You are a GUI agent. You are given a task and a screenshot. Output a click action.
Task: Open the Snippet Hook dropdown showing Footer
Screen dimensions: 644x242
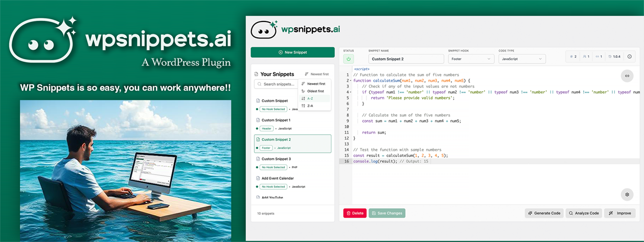pyautogui.click(x=471, y=59)
